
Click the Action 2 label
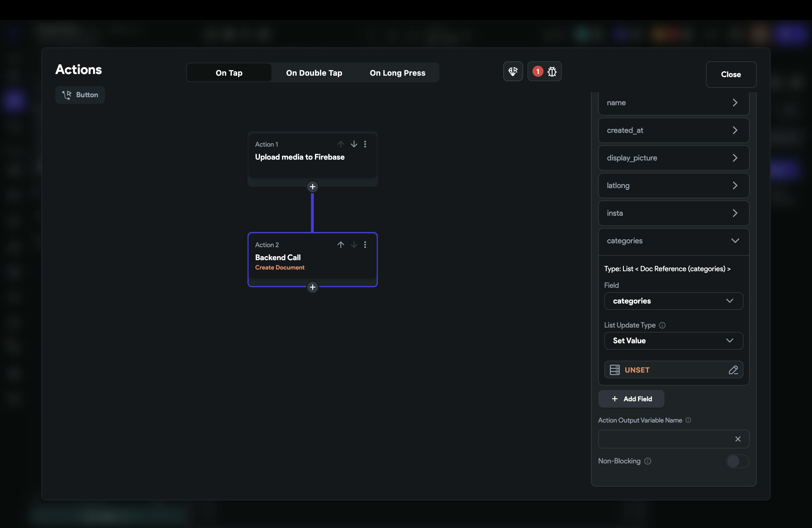267,245
